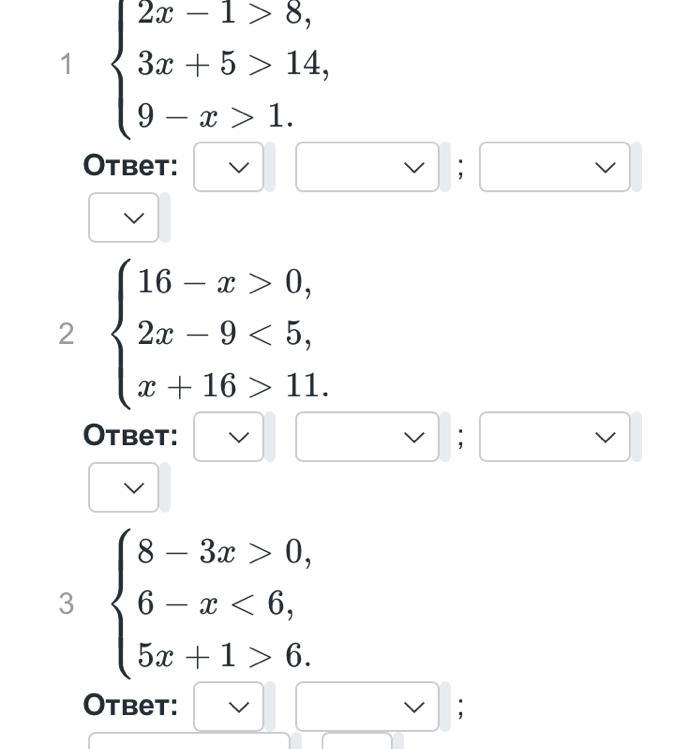This screenshot has width=693, height=749.
Task: Open the left endpoint dropdown for system 1
Action: click(x=367, y=167)
